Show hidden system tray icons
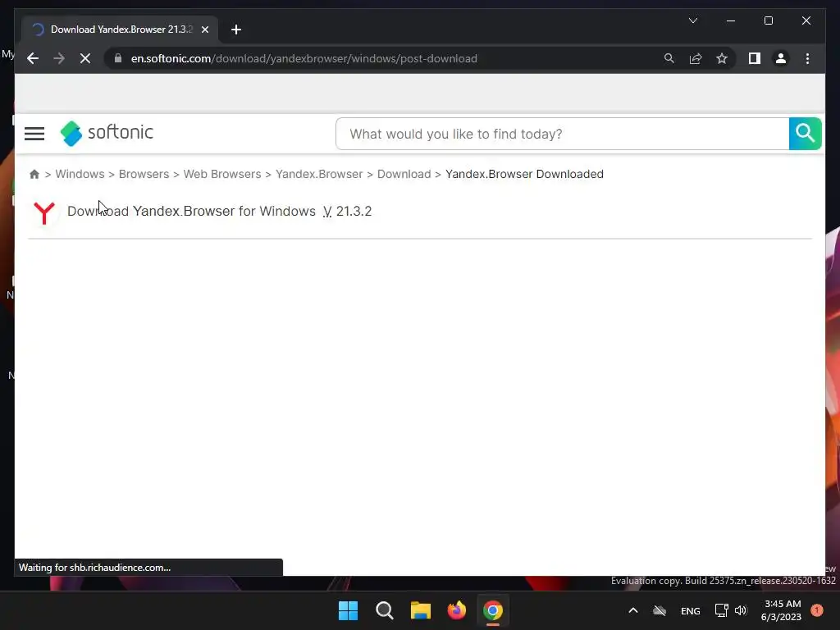The height and width of the screenshot is (630, 840). click(x=633, y=610)
